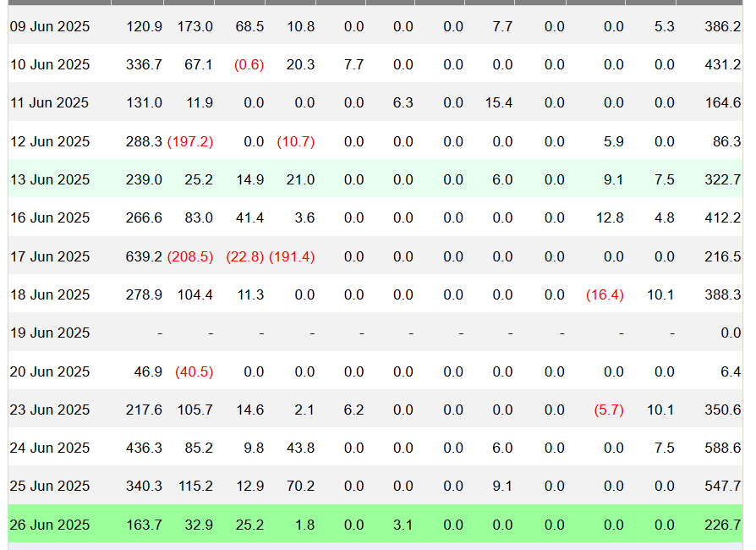Click the 350.6 total
The height and width of the screenshot is (550, 756).
click(723, 410)
